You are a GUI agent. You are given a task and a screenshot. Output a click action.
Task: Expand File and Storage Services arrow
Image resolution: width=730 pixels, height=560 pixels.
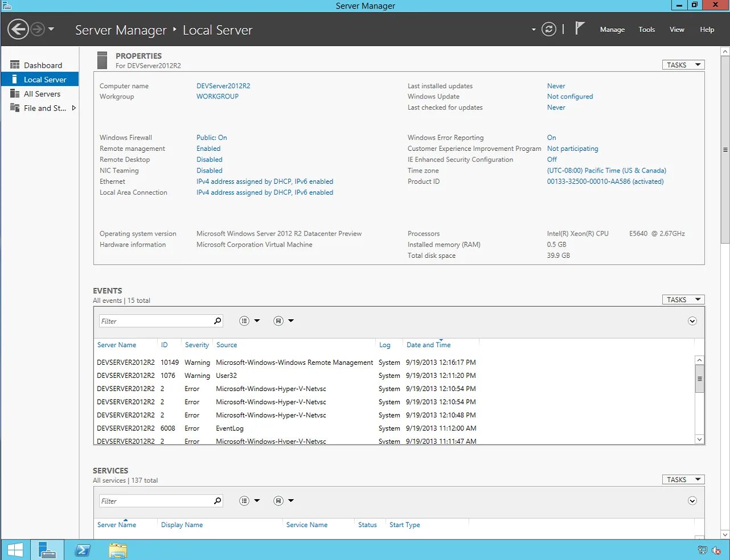[x=73, y=108]
